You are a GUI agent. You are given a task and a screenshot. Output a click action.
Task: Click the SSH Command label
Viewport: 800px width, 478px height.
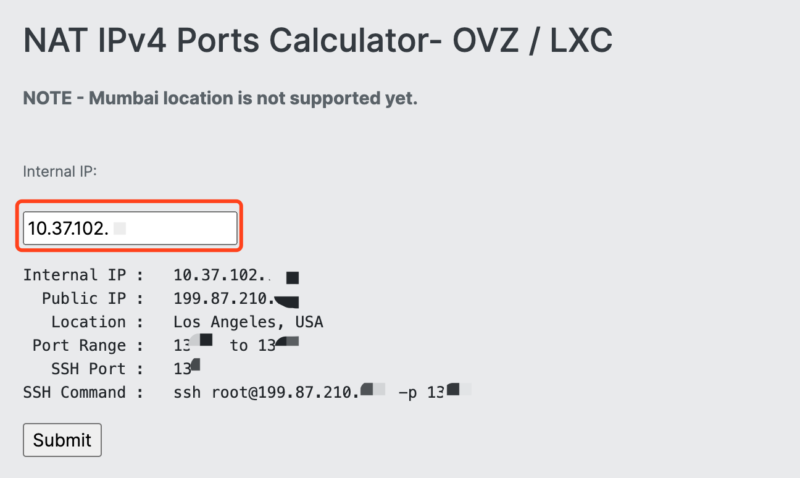75,392
